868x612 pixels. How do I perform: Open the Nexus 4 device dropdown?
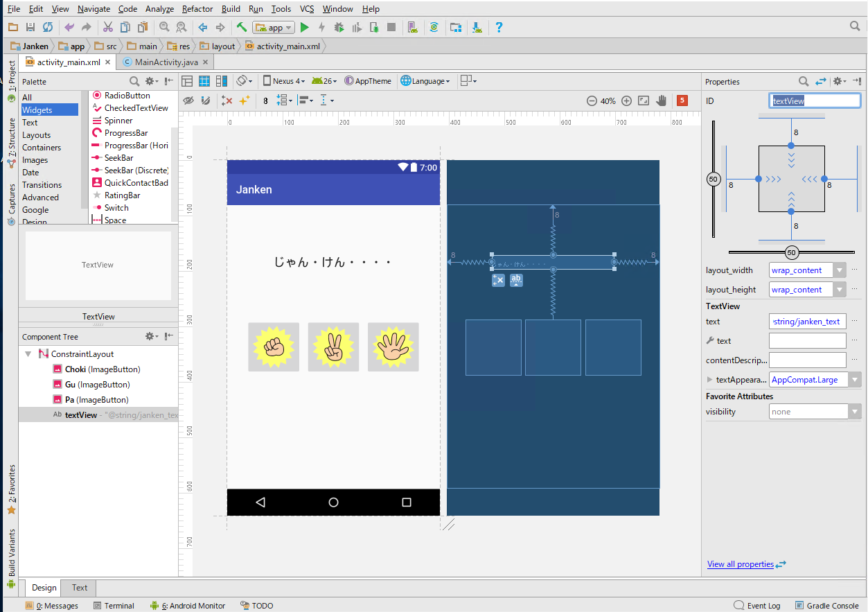[284, 81]
